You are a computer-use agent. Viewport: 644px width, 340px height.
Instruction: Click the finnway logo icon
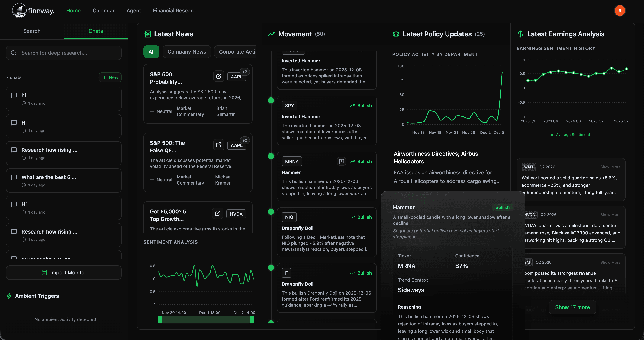tap(20, 11)
